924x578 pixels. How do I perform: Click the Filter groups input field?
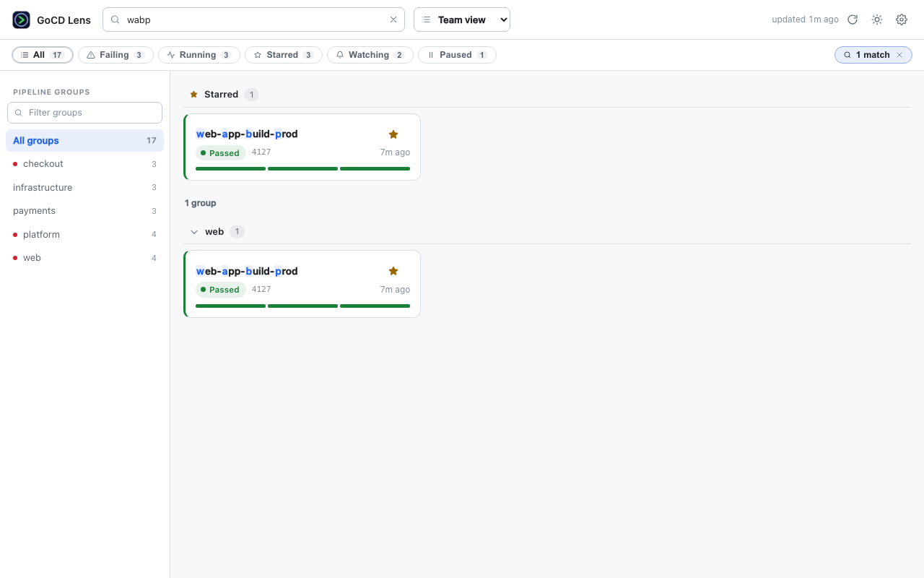84,113
